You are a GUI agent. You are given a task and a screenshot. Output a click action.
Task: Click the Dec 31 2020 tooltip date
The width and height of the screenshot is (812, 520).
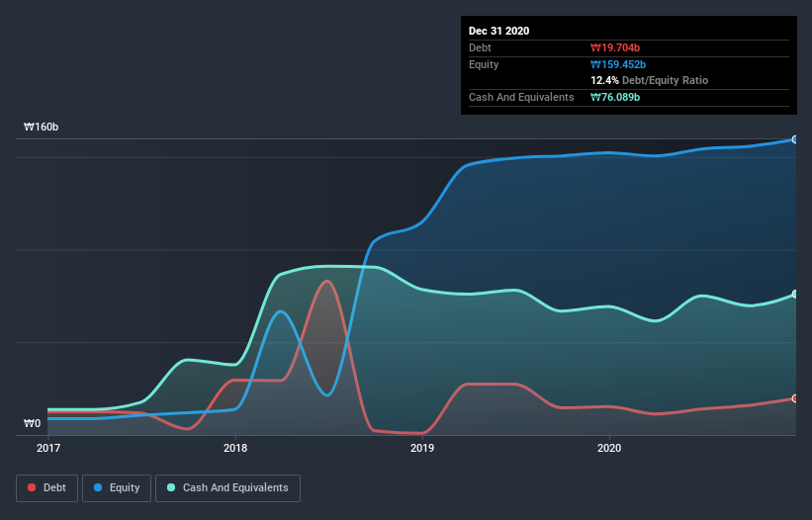pos(498,31)
